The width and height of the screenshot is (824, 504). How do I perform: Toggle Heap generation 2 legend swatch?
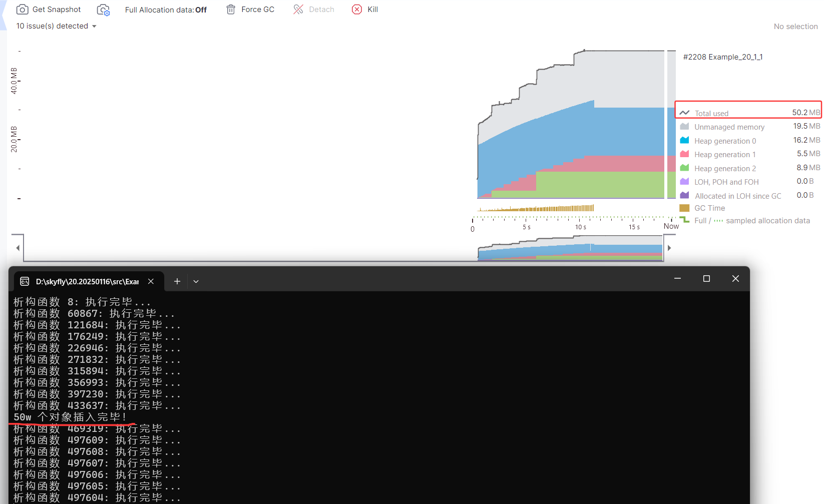[684, 168]
